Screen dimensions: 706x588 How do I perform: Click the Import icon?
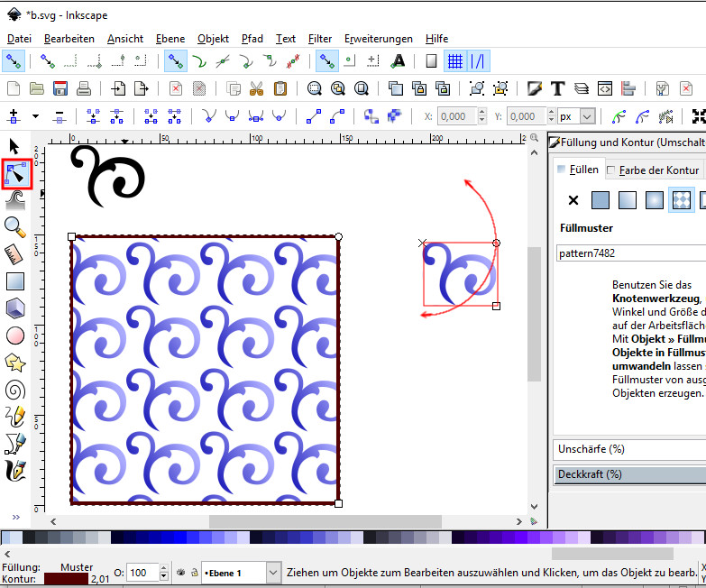coord(118,88)
